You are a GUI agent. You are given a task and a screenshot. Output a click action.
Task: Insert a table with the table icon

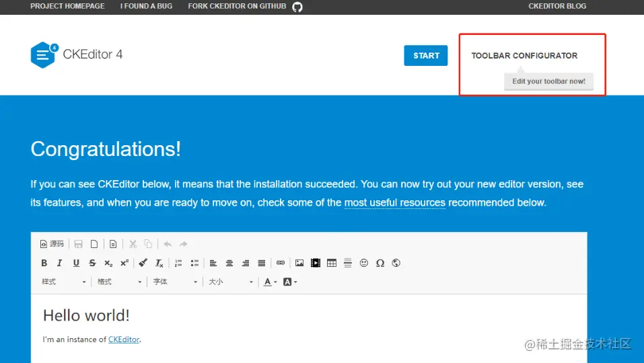pyautogui.click(x=332, y=263)
